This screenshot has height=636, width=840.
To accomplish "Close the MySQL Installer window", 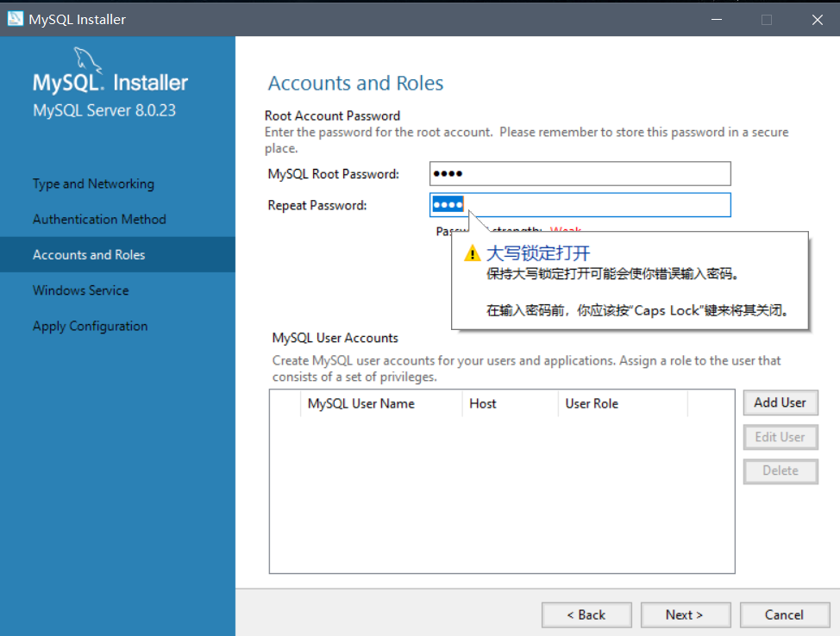I will [x=817, y=20].
